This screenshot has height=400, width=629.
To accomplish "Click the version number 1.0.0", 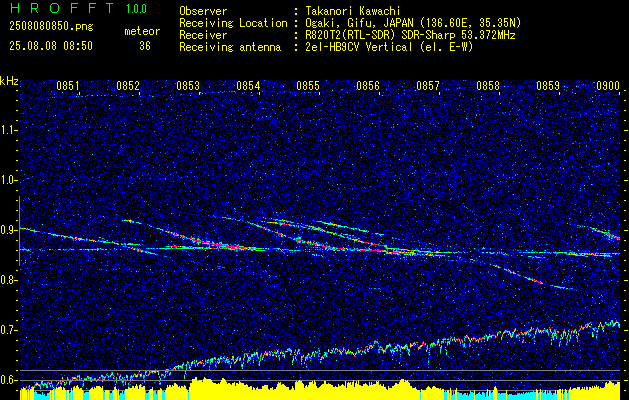I will (x=136, y=9).
